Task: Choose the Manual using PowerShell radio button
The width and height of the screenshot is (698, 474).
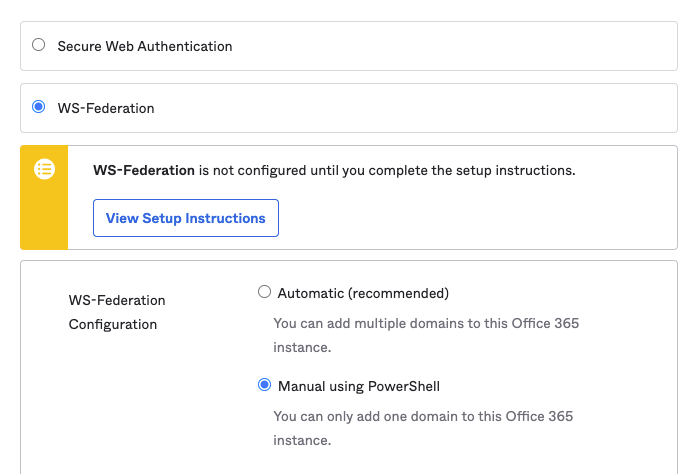Action: point(264,385)
